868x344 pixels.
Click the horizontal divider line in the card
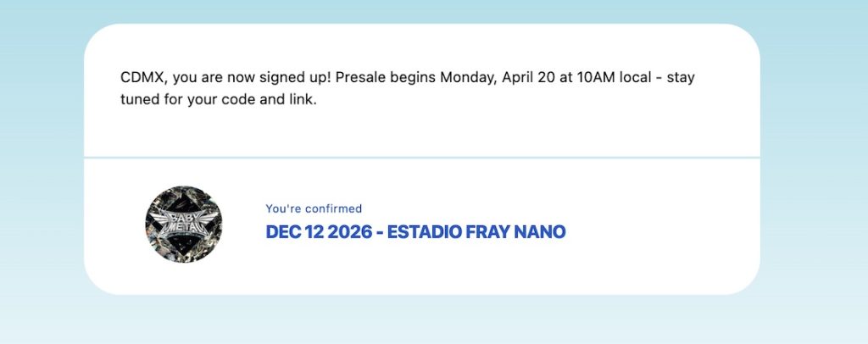[x=422, y=158]
